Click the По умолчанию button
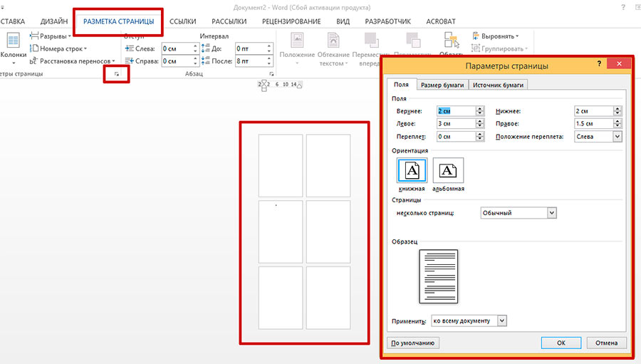 click(413, 343)
